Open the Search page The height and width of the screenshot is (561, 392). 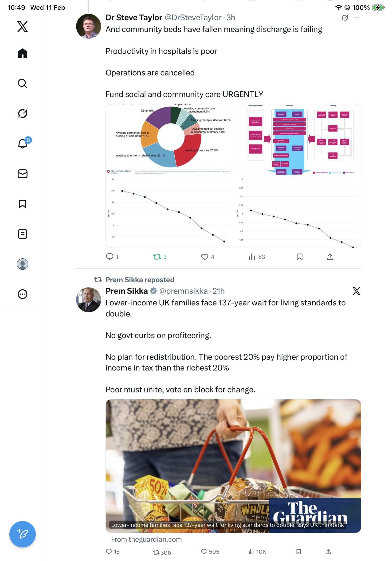coord(23,84)
